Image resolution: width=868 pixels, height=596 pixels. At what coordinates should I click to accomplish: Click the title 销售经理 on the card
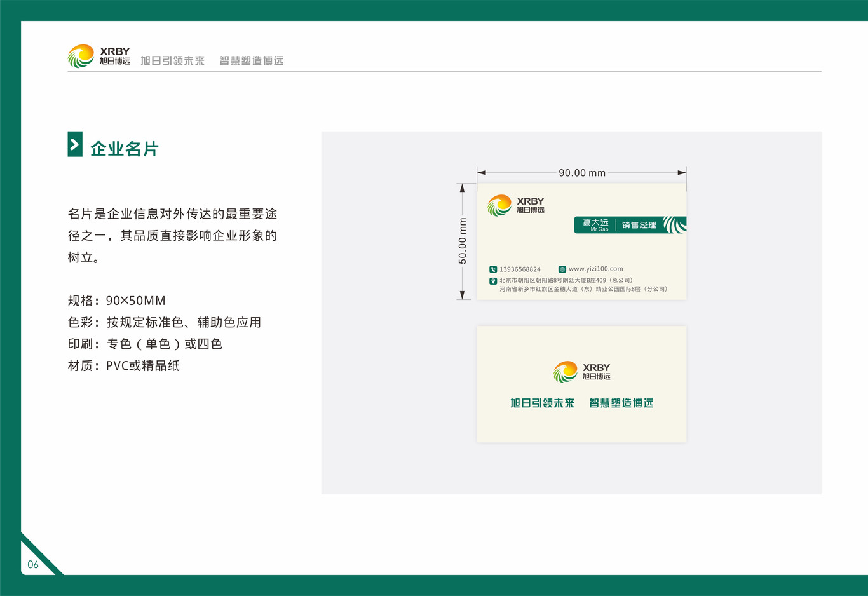tap(639, 225)
